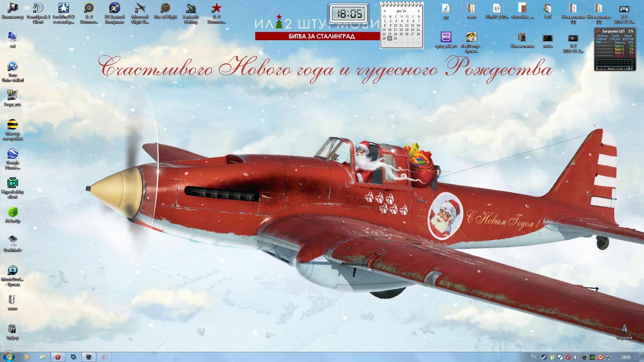Click дек 14 month title in calendar
Image resolution: width=644 pixels, height=362 pixels.
[401, 11]
